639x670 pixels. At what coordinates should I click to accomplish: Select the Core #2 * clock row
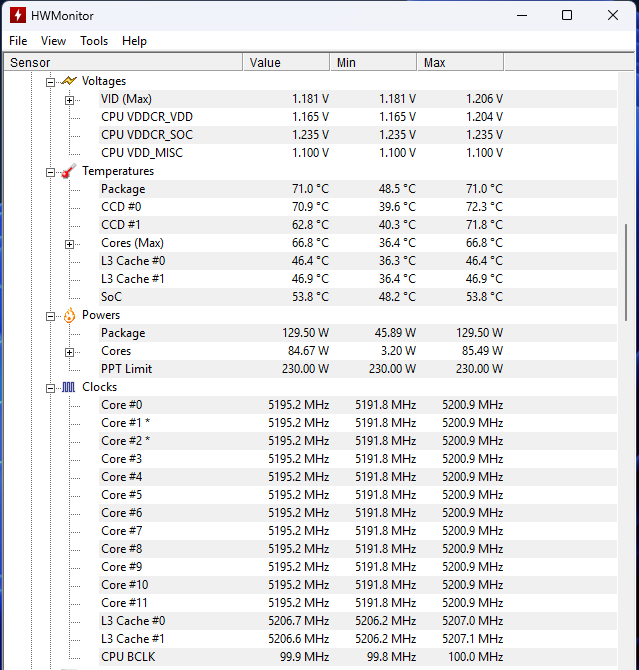[x=358, y=441]
